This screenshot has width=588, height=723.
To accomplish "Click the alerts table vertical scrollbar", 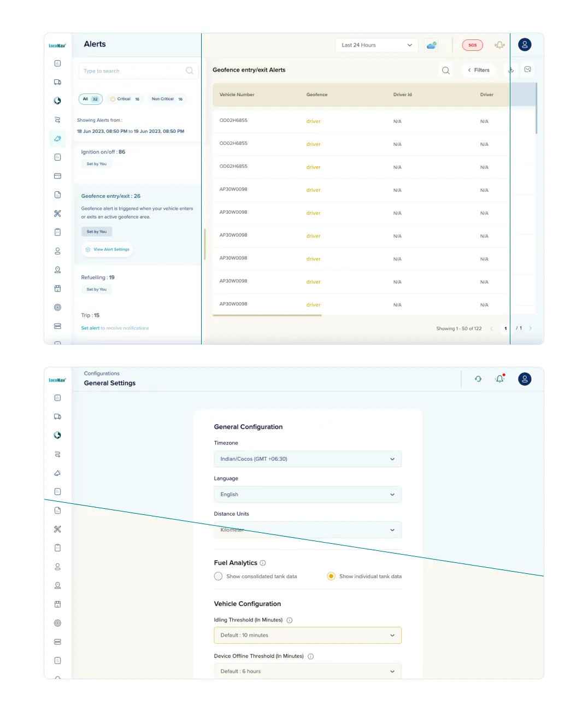I will tap(536, 108).
